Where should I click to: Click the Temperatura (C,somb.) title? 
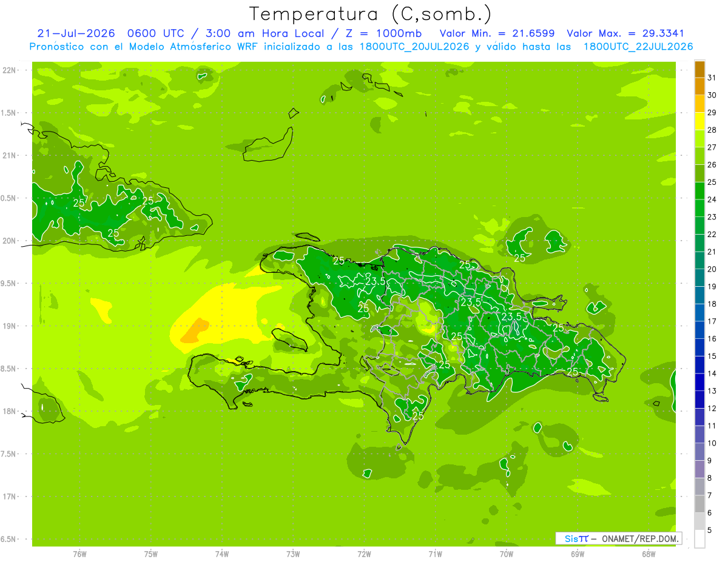click(370, 13)
